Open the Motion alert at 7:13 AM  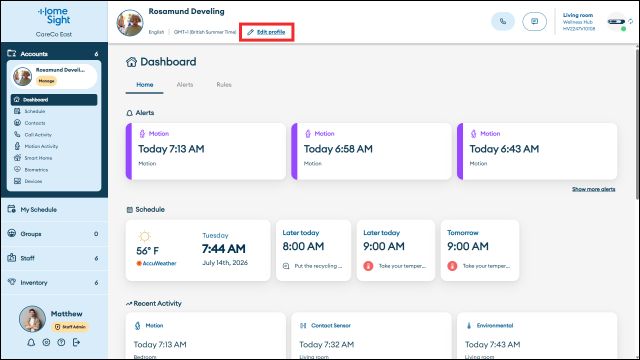[206, 151]
